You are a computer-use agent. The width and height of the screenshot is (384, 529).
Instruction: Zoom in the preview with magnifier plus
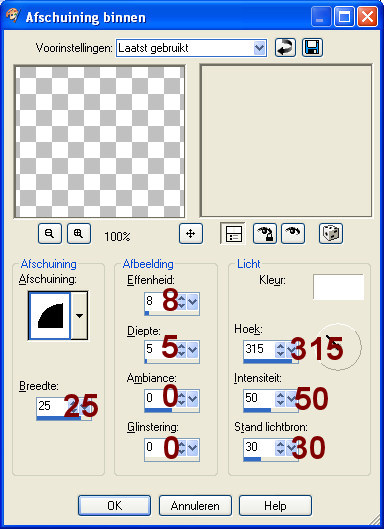79,233
